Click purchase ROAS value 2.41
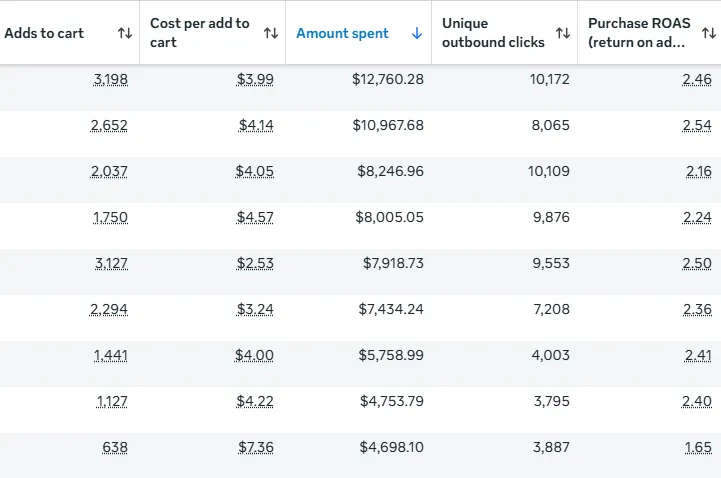Image resolution: width=721 pixels, height=478 pixels. [x=698, y=355]
